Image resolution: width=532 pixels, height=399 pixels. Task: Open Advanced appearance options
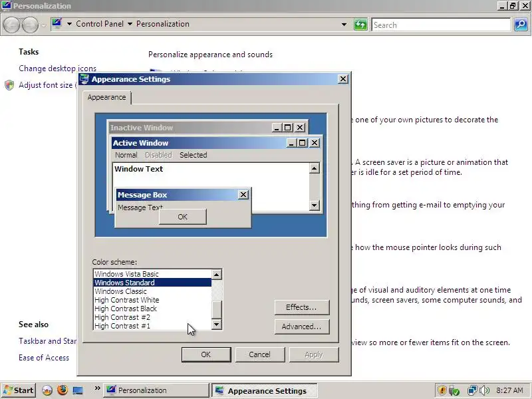(x=302, y=327)
